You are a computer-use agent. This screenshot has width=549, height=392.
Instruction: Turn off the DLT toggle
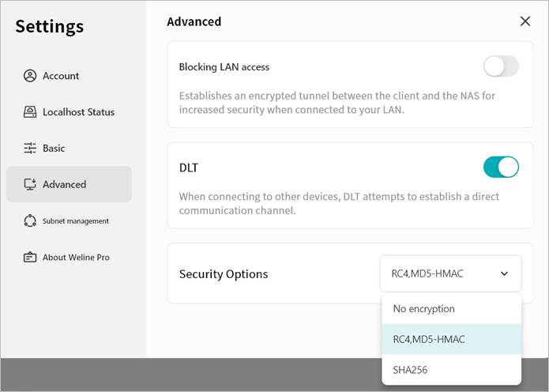point(501,167)
